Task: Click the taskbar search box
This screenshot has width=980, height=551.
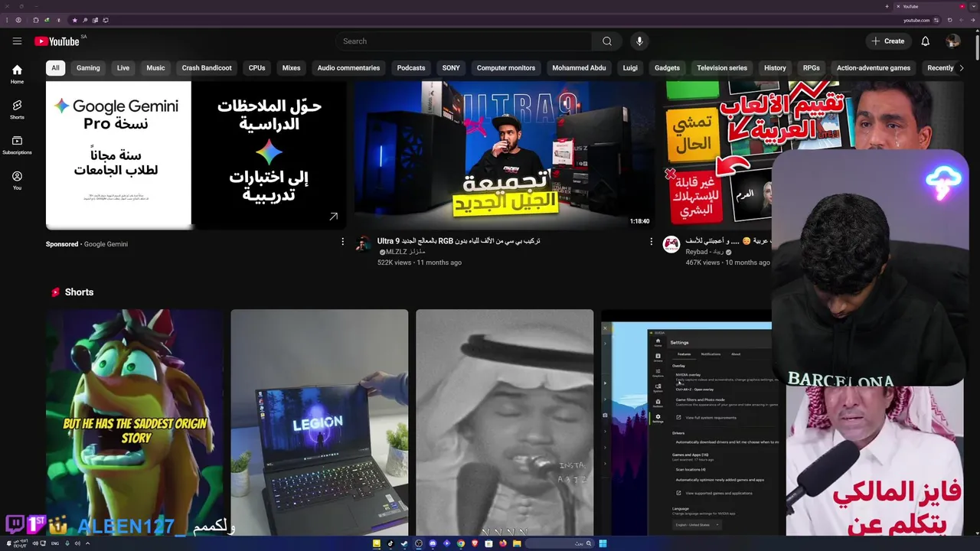Action: click(x=560, y=543)
